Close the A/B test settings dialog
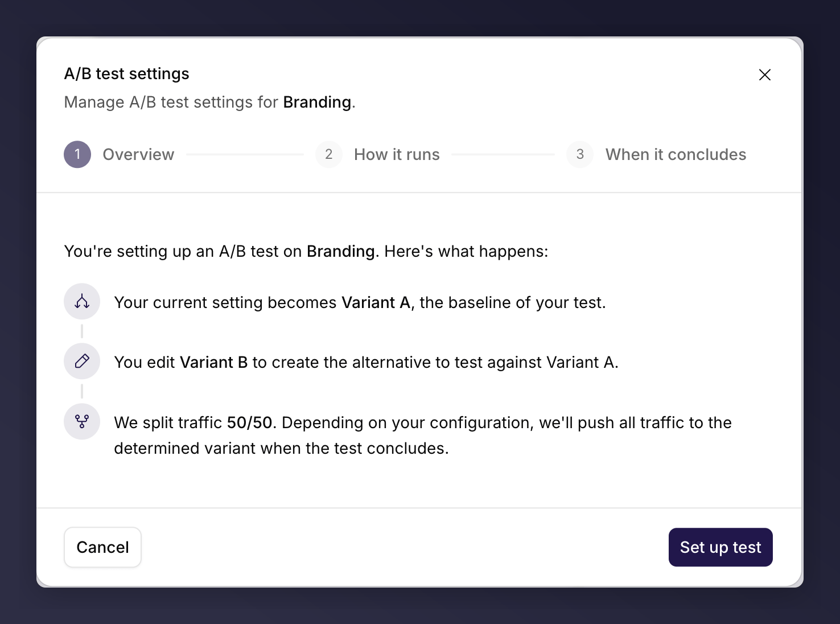The height and width of the screenshot is (624, 840). coord(764,75)
